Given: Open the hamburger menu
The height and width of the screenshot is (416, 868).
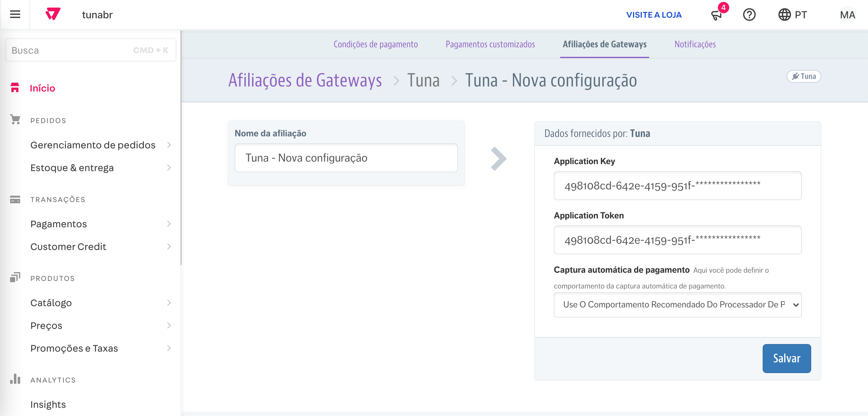Looking at the screenshot, I should [15, 15].
